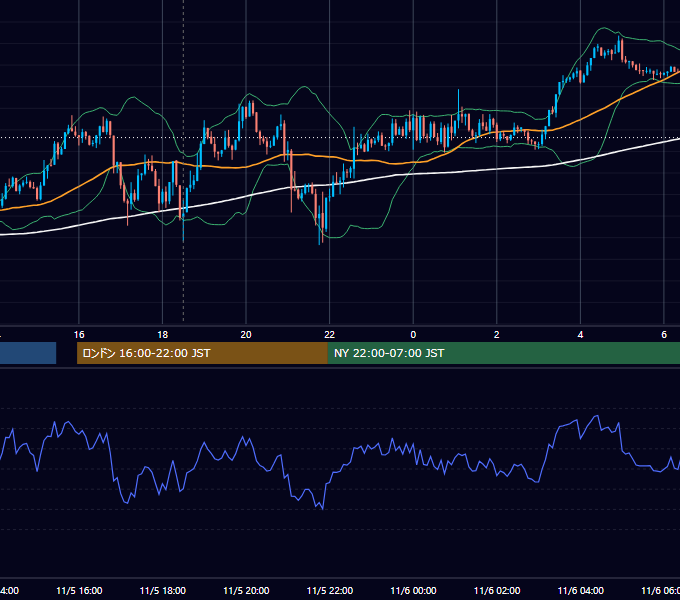
Task: Click the 11/6 00:00 date label
Action: 413,590
